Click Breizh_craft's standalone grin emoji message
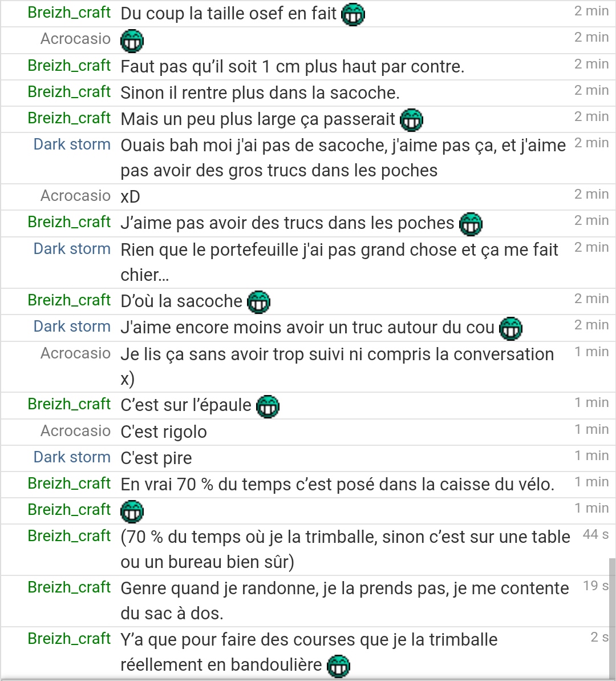 pos(132,511)
